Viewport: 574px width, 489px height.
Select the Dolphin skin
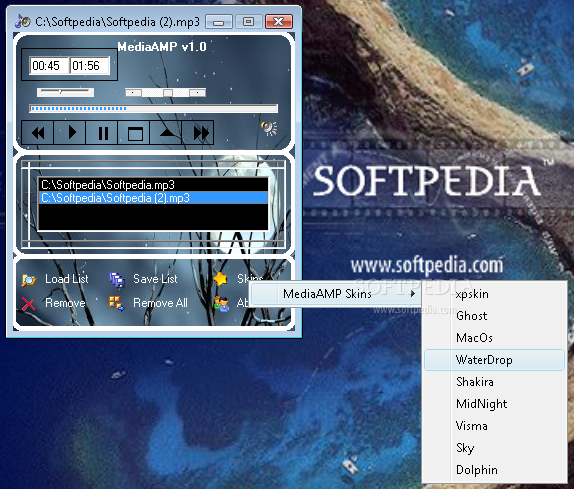click(x=494, y=470)
